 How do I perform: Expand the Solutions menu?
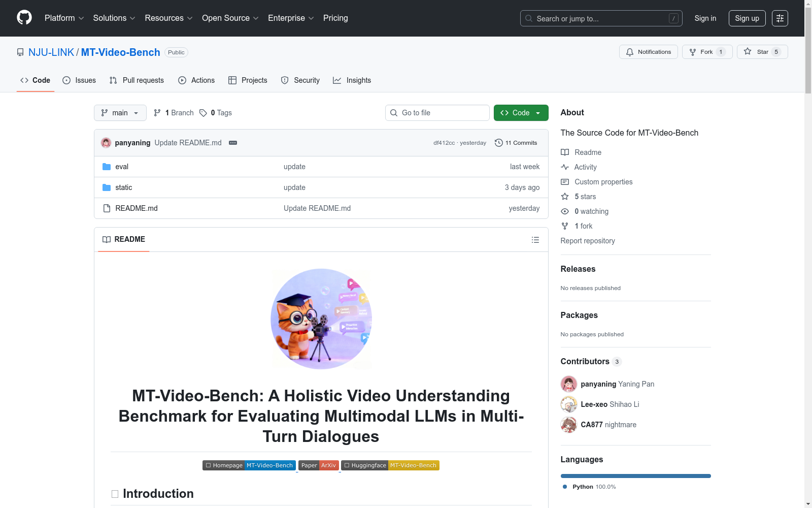click(x=114, y=18)
